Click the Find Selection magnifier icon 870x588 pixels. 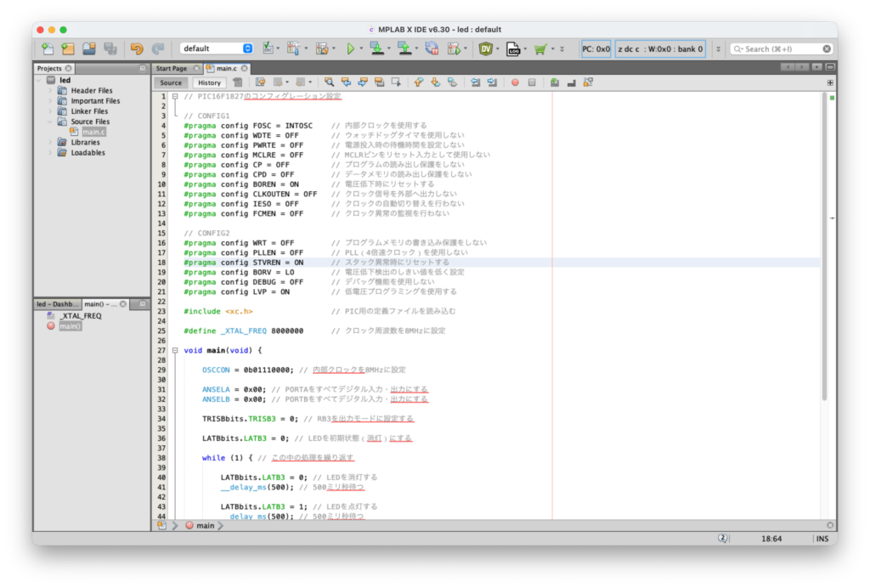tap(329, 82)
